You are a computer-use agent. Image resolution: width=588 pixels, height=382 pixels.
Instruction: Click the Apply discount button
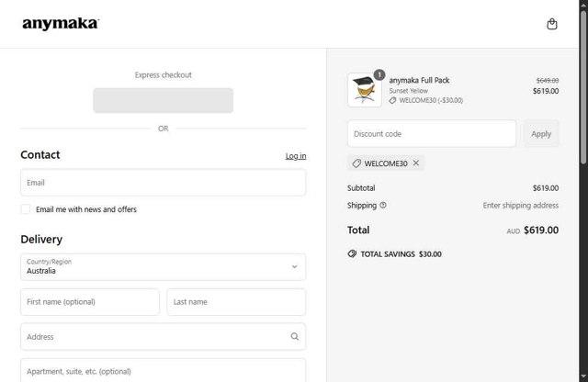541,133
